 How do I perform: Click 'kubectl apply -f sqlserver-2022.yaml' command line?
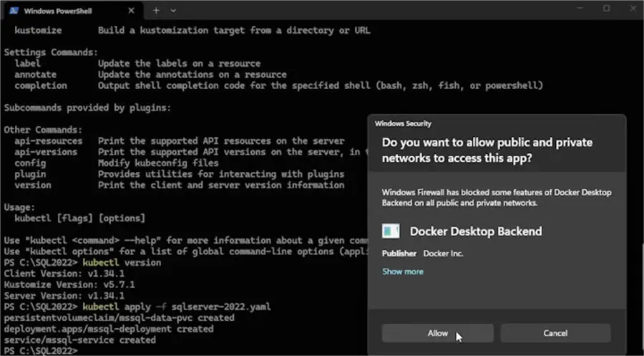pos(177,307)
